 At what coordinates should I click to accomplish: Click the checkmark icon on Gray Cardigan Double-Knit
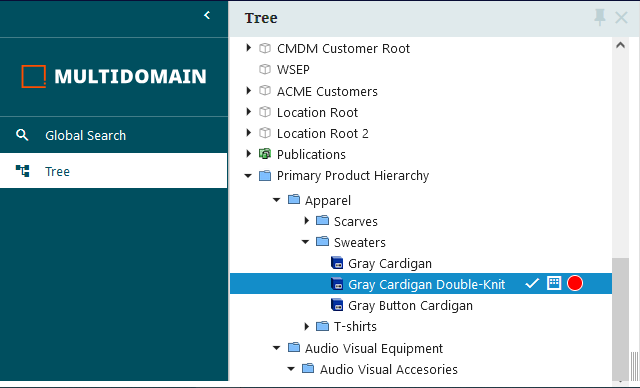click(532, 283)
